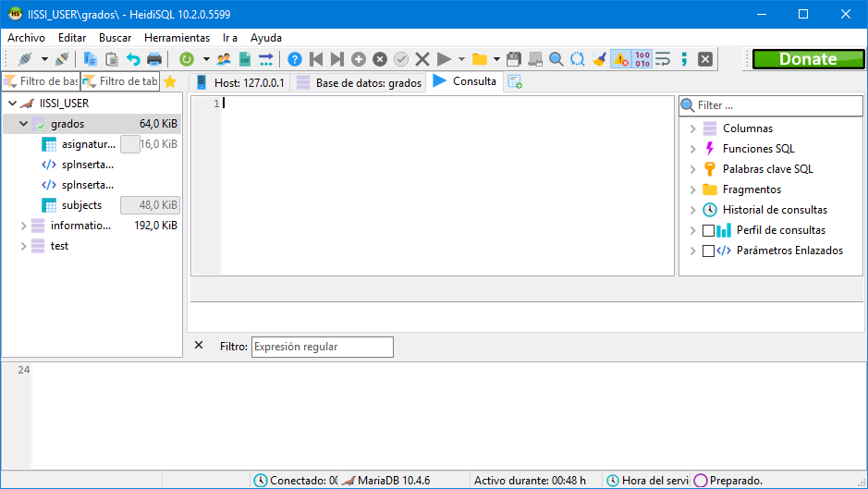Collapse the IISSI_USER tree node
Image resolution: width=868 pixels, height=489 pixels.
click(x=12, y=103)
